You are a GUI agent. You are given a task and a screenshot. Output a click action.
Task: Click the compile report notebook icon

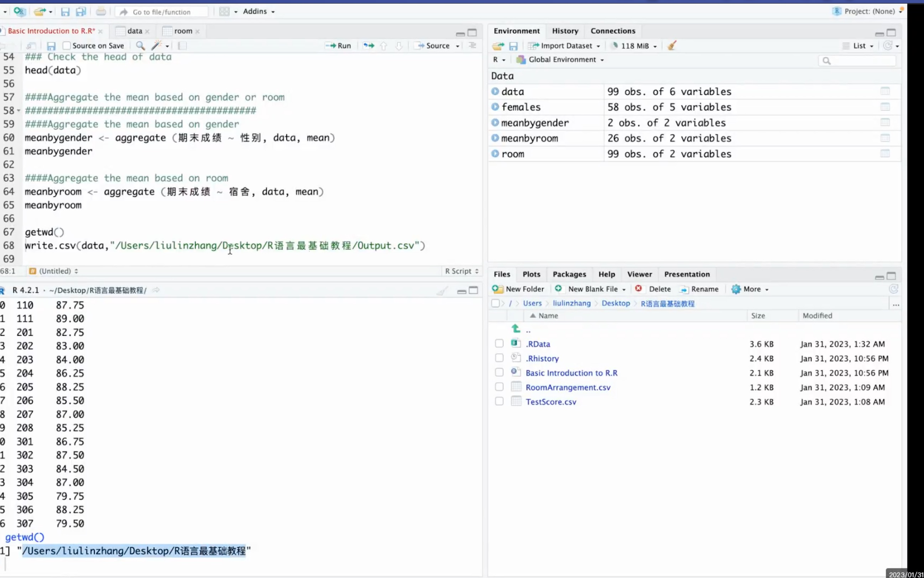click(182, 46)
